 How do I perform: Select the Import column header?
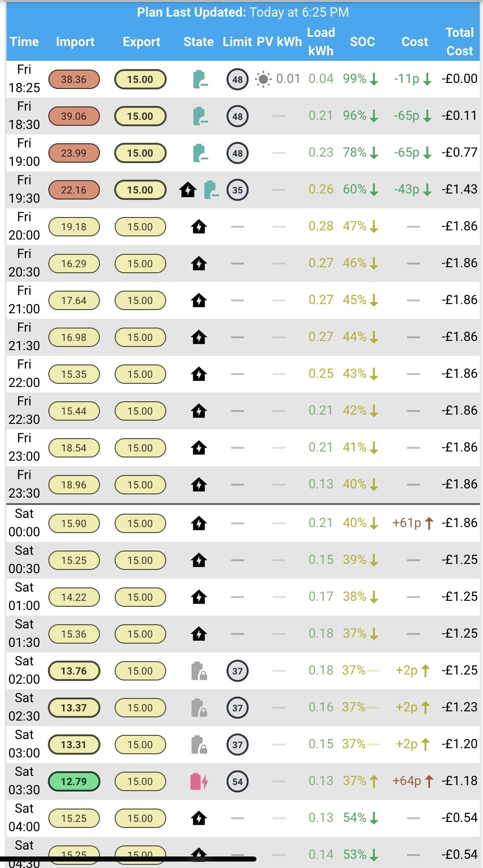pyautogui.click(x=75, y=42)
